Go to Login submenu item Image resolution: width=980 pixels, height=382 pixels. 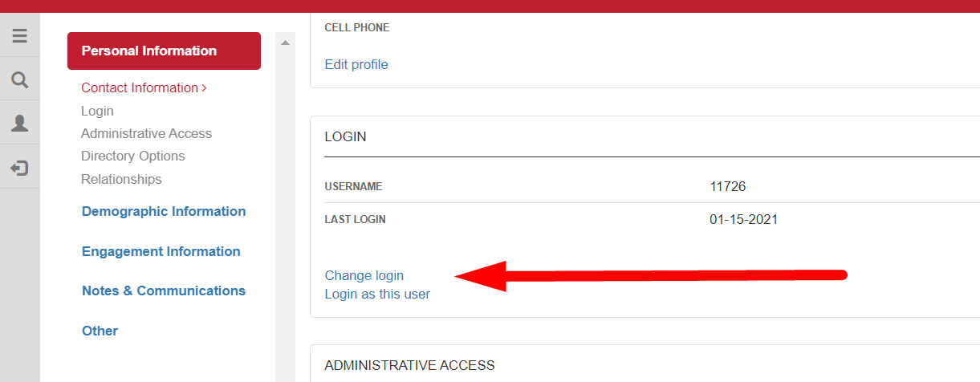97,111
